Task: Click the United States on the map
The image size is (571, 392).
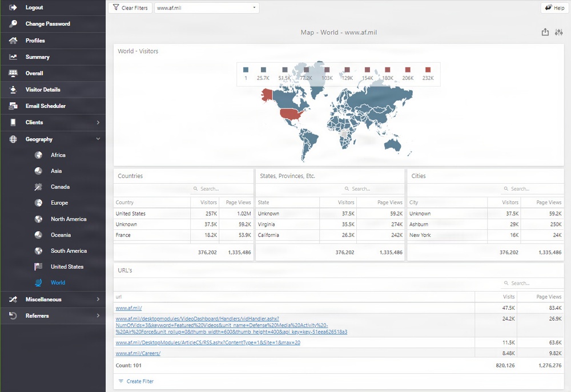Action: click(291, 114)
